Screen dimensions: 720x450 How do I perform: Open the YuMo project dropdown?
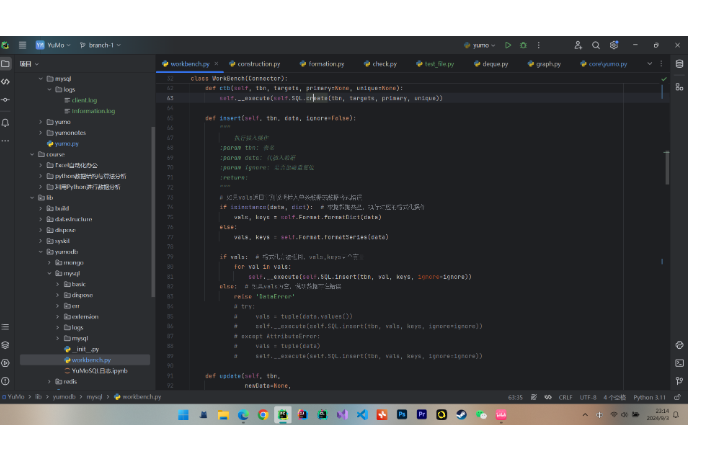point(53,45)
